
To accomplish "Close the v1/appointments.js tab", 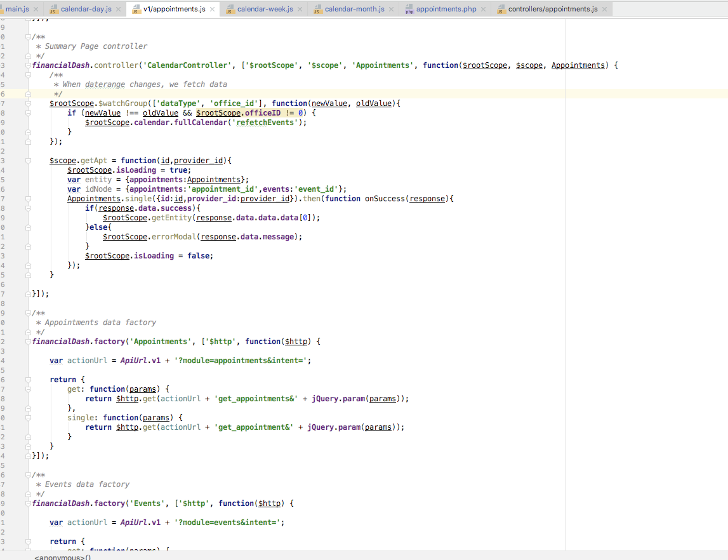I will coord(211,10).
